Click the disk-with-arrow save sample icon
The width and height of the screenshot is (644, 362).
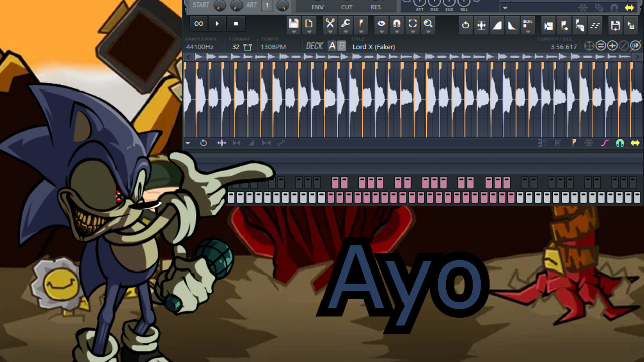coord(615,25)
